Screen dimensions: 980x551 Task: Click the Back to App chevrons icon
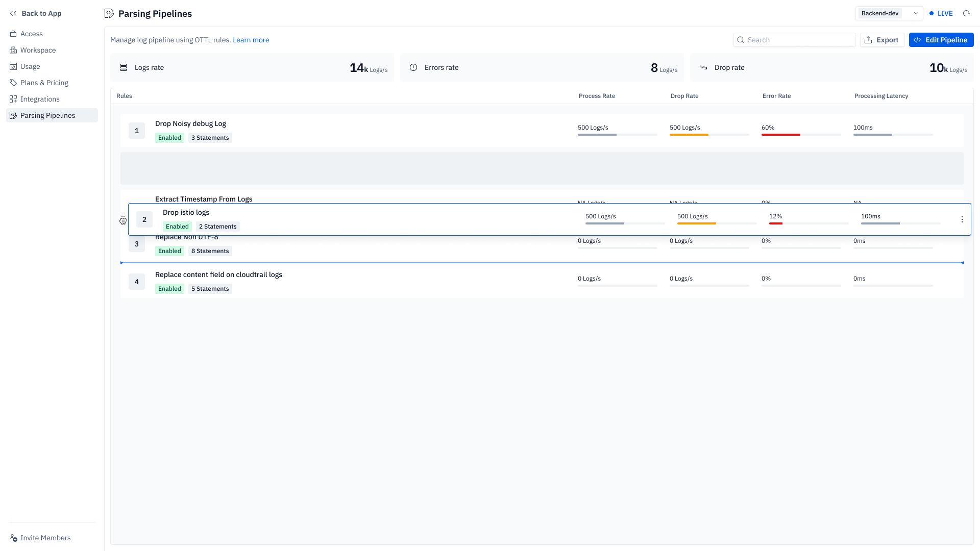(13, 13)
